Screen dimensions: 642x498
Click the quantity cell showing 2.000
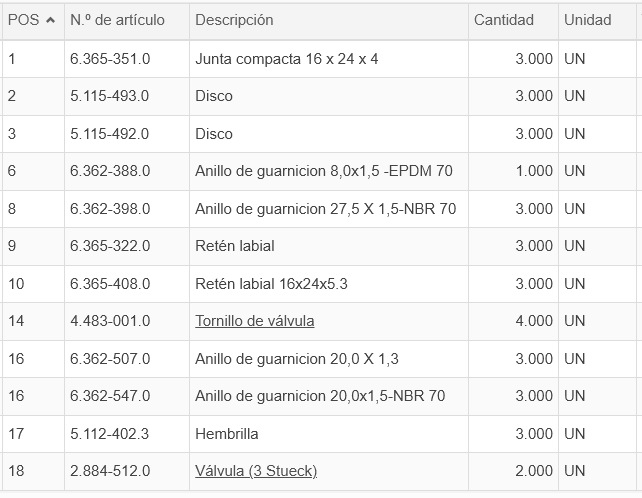coord(533,471)
